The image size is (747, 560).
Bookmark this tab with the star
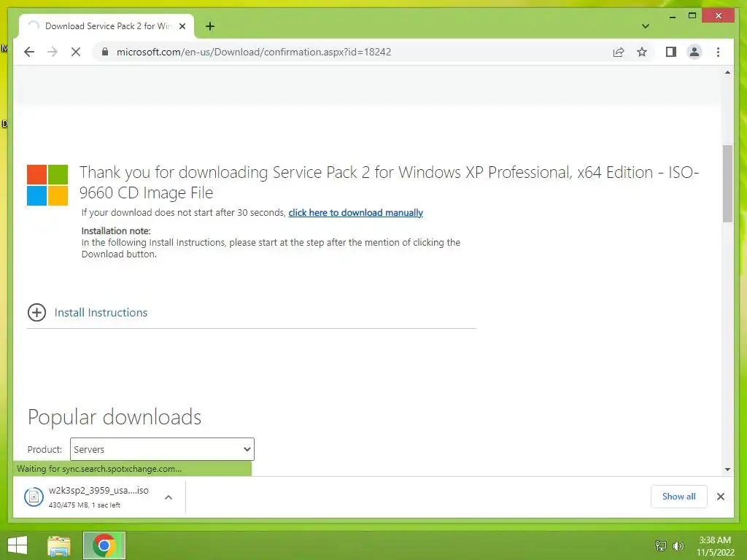point(642,52)
